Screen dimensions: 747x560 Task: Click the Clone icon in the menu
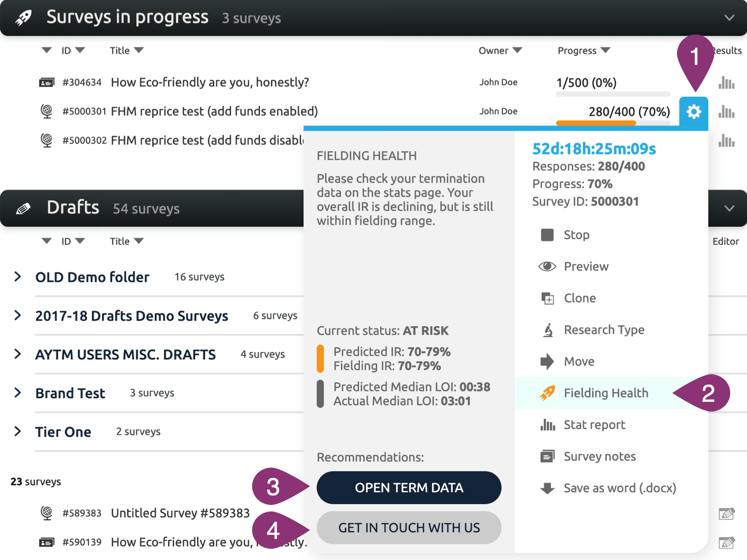(x=547, y=298)
